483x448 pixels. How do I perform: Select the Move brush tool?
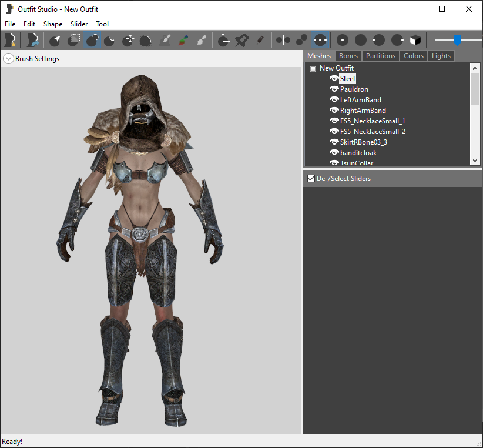[x=128, y=40]
